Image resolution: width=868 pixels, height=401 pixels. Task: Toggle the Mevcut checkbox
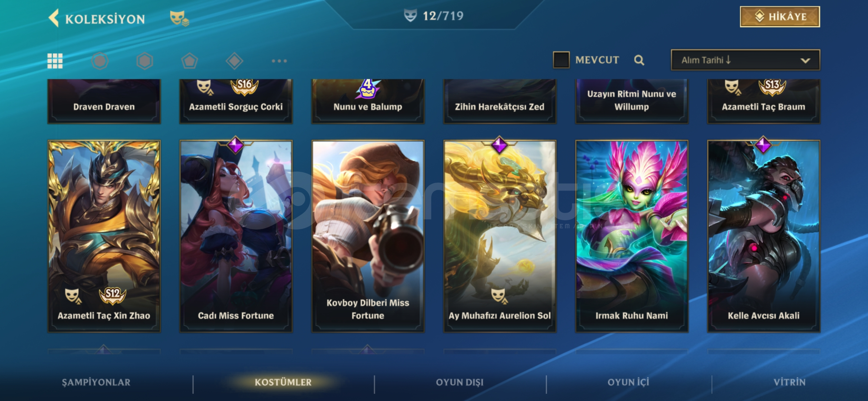tap(561, 60)
